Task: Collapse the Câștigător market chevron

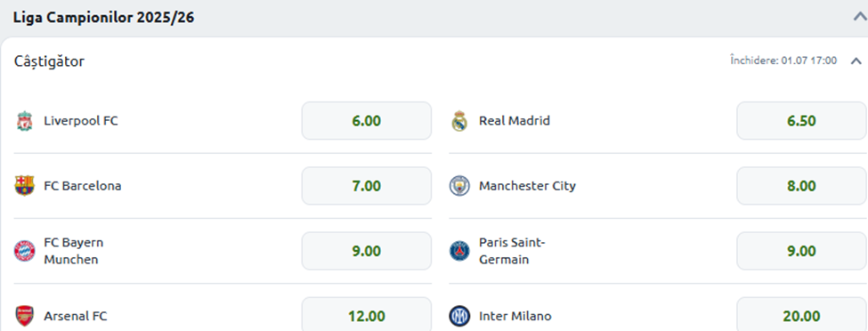Action: 856,61
